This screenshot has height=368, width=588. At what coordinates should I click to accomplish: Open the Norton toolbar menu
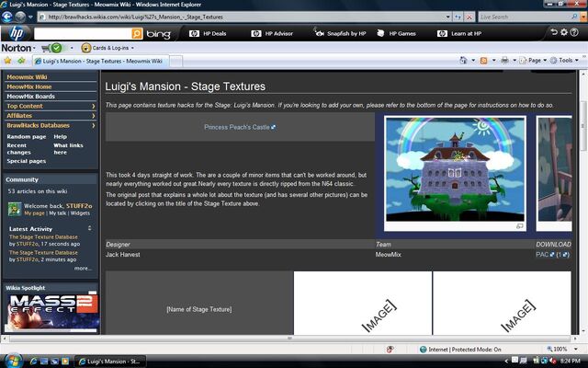click(x=18, y=48)
